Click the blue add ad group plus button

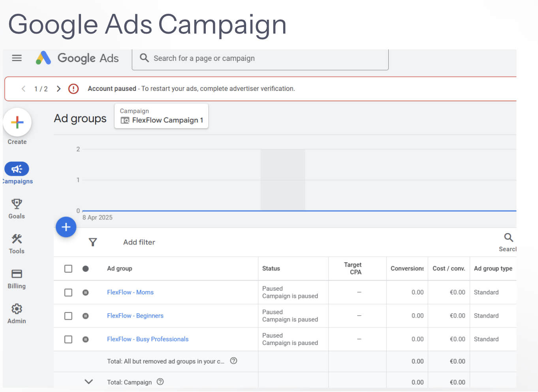(66, 227)
